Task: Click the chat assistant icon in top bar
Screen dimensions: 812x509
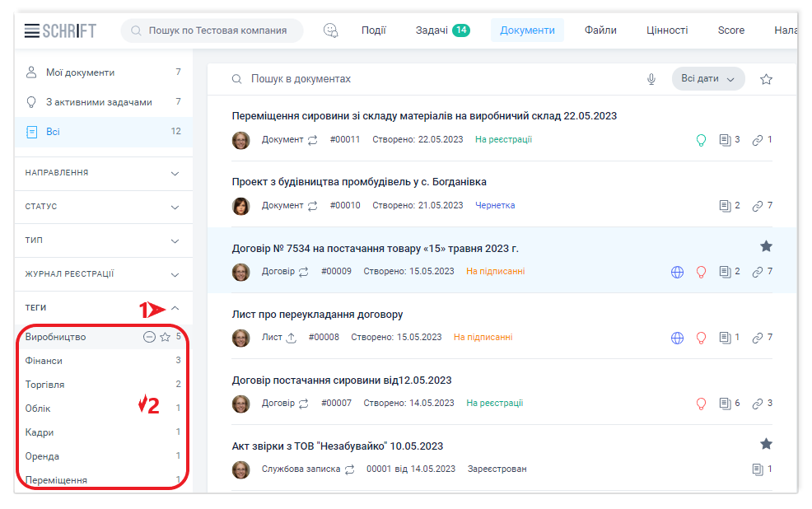Action: [x=331, y=30]
